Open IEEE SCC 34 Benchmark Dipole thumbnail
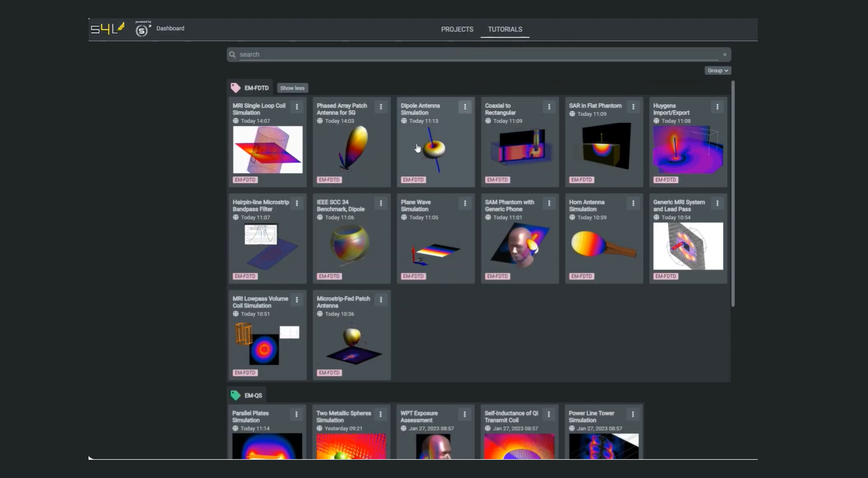Viewport: 868px width, 478px height. point(352,246)
